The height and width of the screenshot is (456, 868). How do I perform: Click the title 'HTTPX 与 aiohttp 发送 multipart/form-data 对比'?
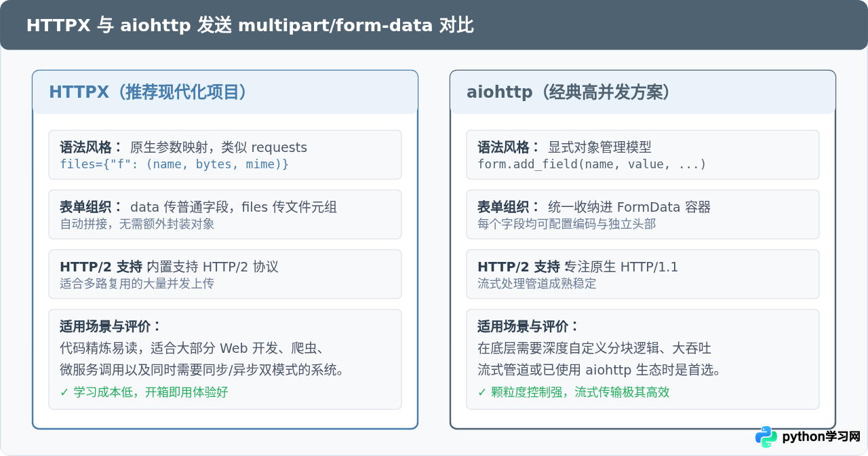tap(250, 26)
